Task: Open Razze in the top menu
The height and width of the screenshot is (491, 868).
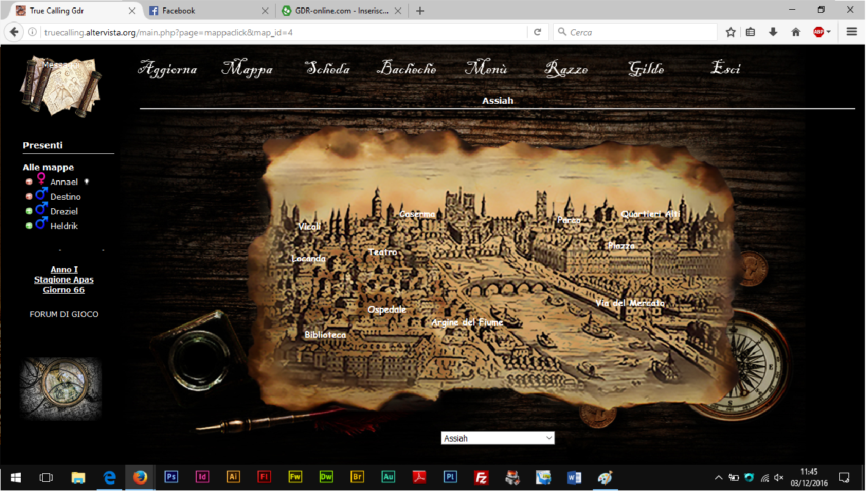Action: click(566, 69)
